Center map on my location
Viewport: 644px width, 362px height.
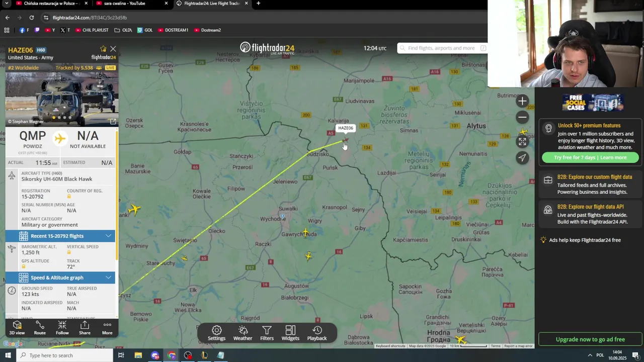point(522,158)
